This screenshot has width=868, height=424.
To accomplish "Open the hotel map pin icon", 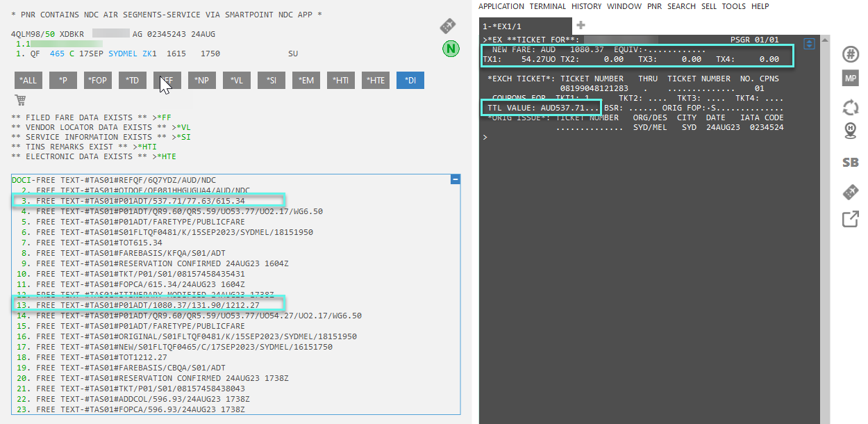I will tap(851, 132).
